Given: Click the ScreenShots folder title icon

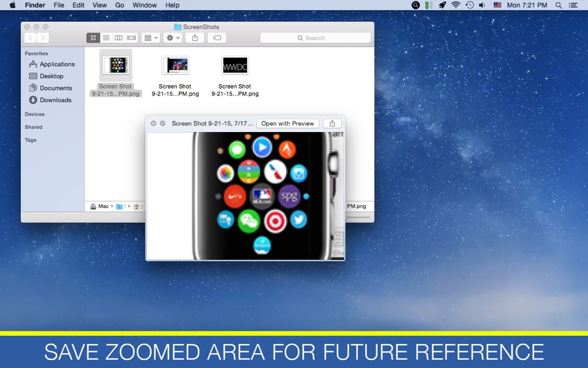Looking at the screenshot, I should (178, 27).
